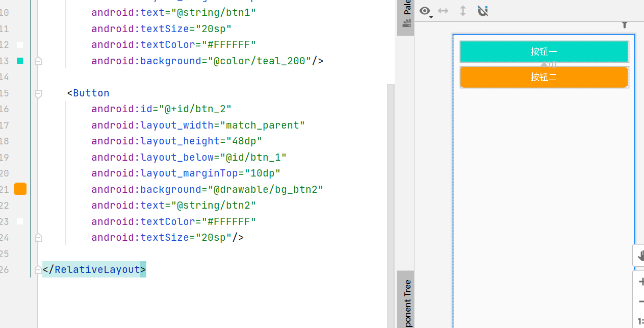This screenshot has width=644, height=328.
Task: Click the Palette panel icon below the tab label
Action: coord(406,22)
